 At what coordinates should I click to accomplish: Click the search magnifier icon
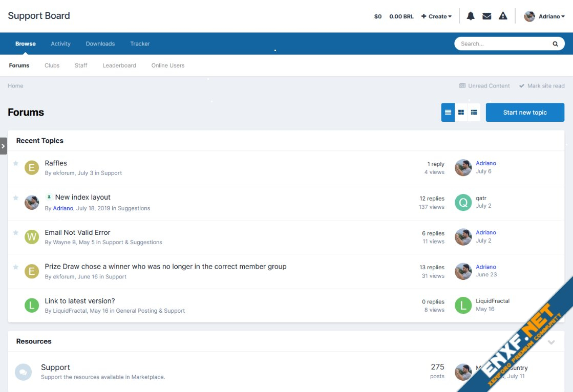555,44
